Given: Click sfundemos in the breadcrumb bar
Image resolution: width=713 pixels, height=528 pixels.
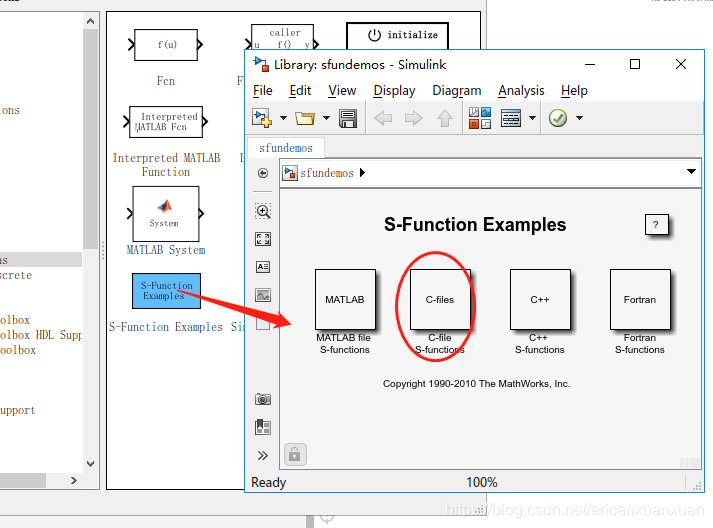Looking at the screenshot, I should [326, 173].
